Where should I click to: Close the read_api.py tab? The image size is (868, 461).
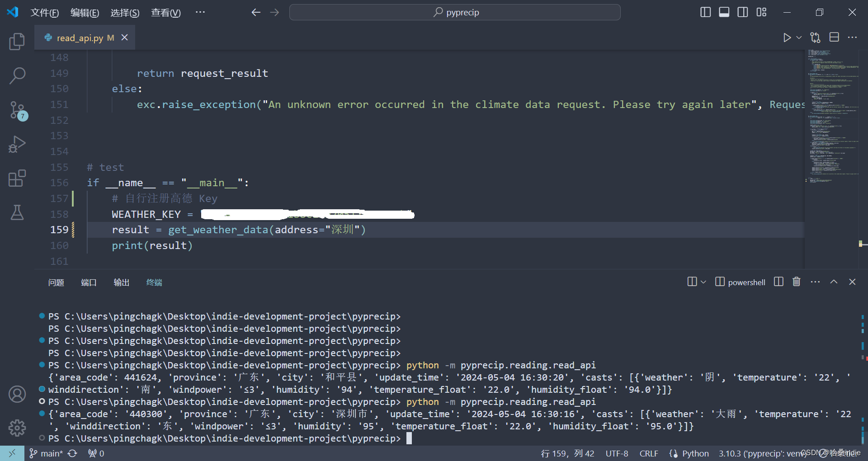click(x=125, y=38)
